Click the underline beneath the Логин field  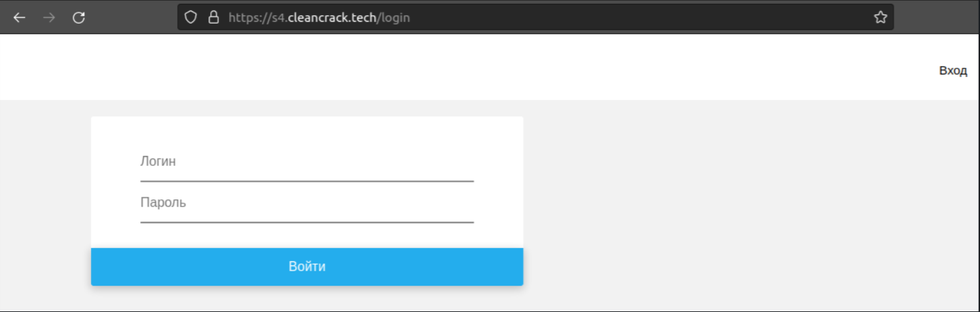click(307, 180)
